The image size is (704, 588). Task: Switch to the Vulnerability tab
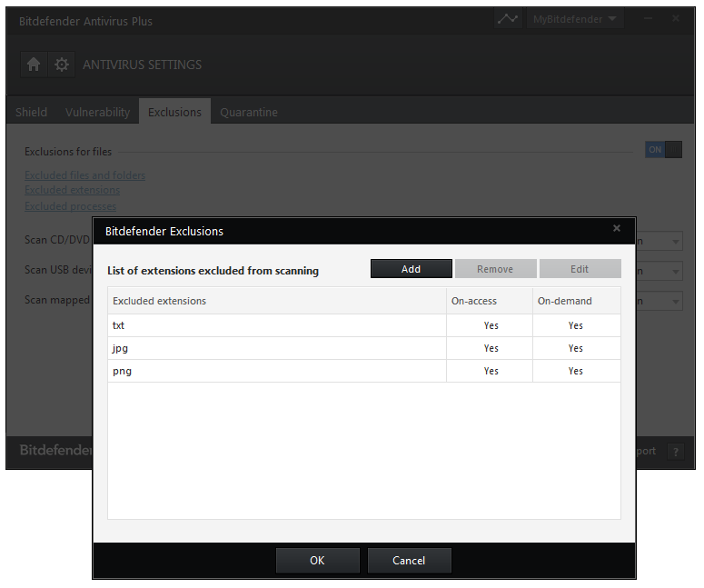tap(97, 112)
